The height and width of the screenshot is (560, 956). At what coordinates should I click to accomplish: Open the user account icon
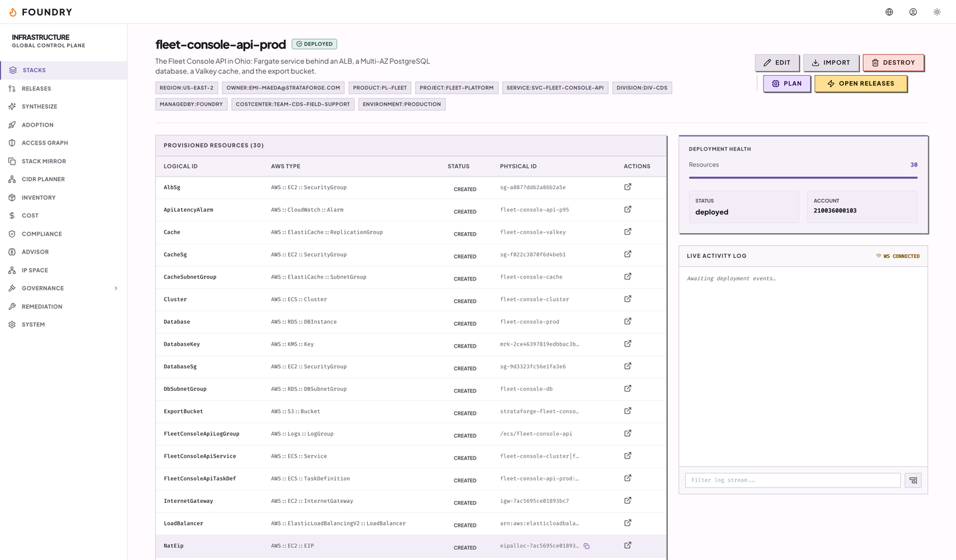pyautogui.click(x=914, y=12)
